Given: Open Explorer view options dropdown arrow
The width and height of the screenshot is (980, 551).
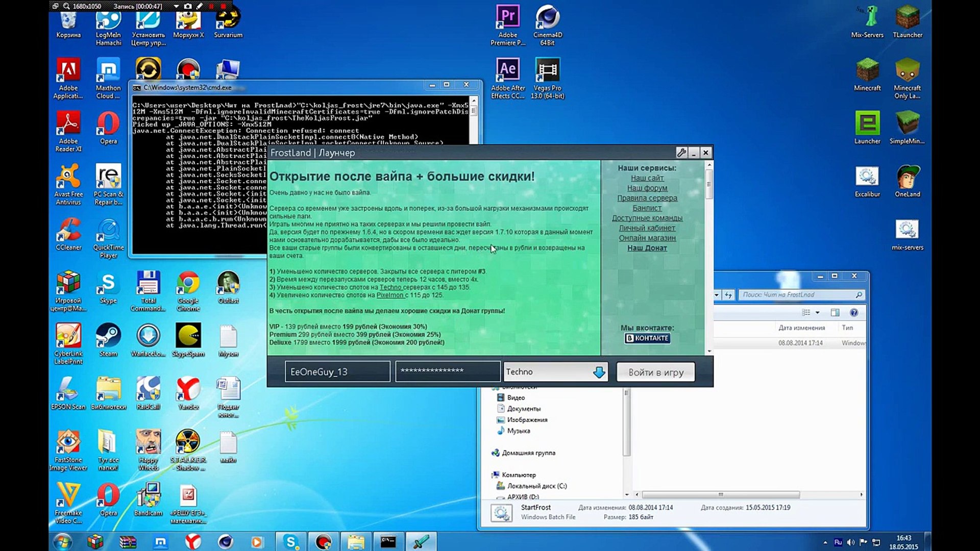Looking at the screenshot, I should [x=817, y=312].
